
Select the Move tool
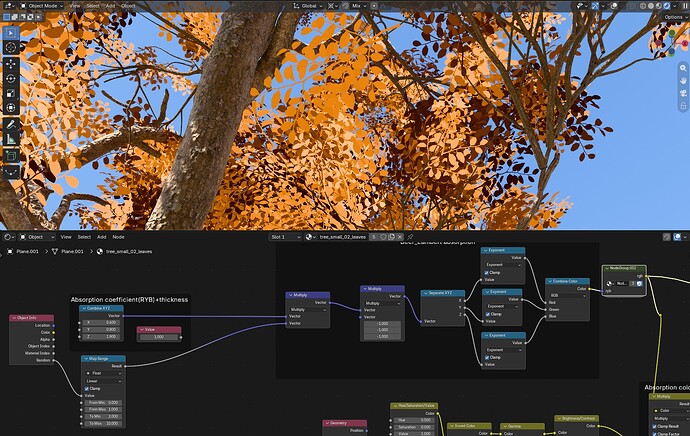(x=11, y=64)
